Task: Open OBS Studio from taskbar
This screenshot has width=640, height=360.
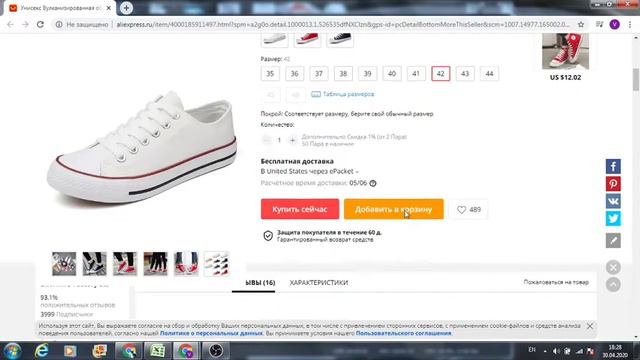Action: (216, 351)
